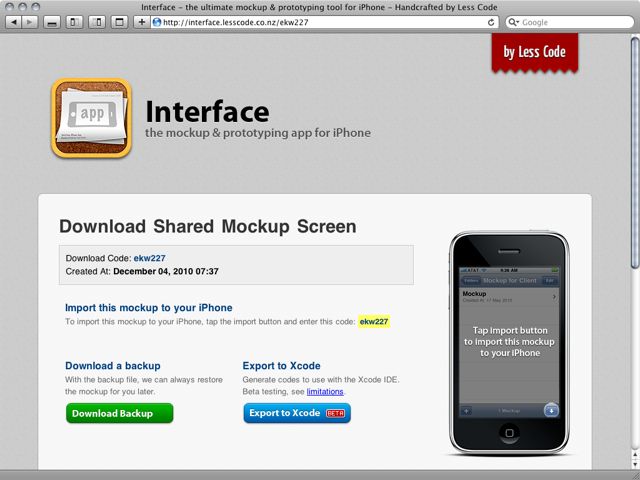Click the Interface app icon logo

[91, 118]
